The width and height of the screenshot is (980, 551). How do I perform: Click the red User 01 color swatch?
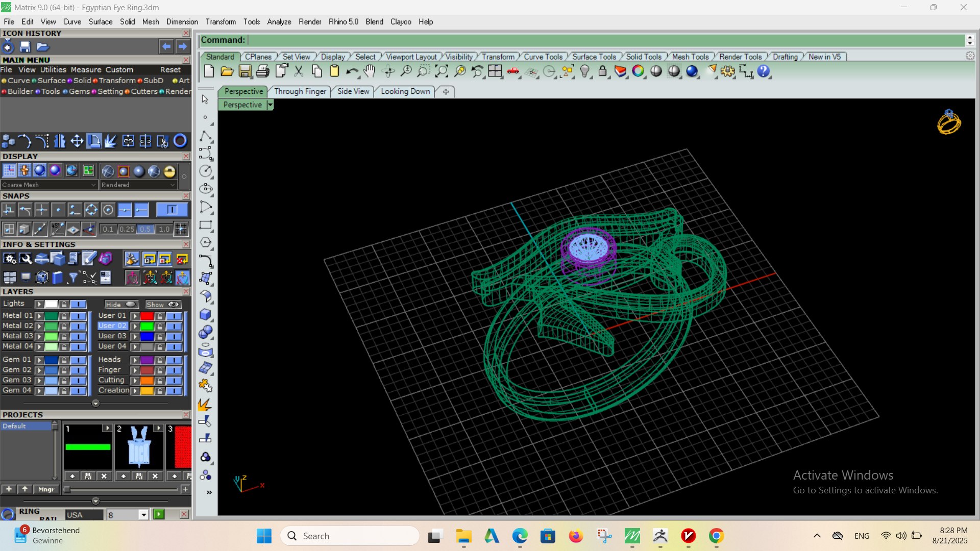point(147,316)
